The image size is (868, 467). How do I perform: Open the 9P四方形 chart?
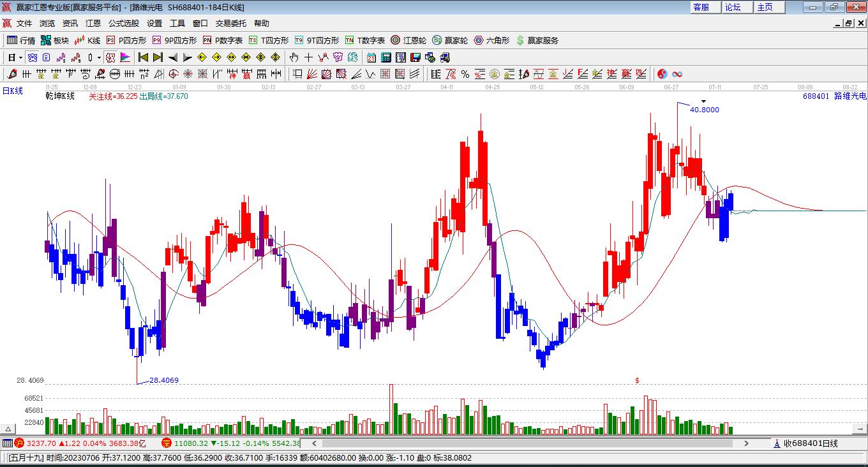[x=174, y=40]
